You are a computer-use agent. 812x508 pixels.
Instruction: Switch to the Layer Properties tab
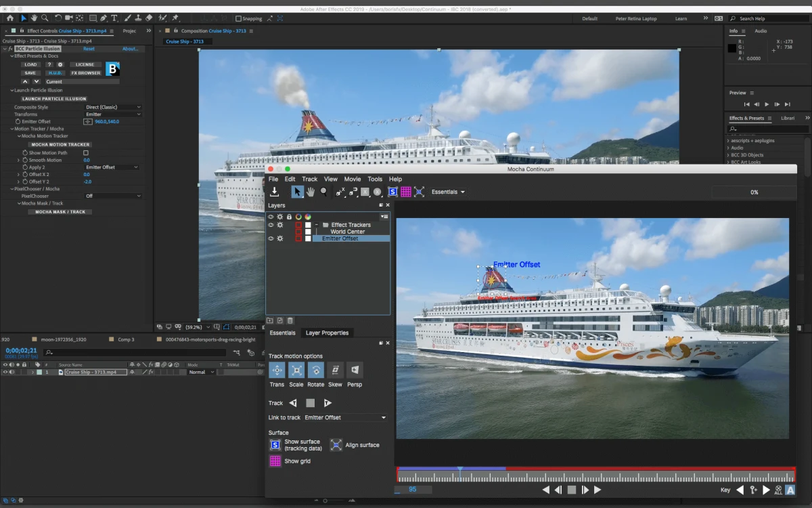pos(327,333)
